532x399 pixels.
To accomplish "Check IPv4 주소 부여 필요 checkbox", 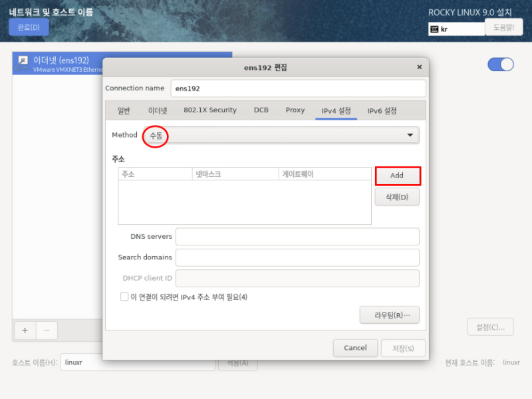I will point(124,297).
